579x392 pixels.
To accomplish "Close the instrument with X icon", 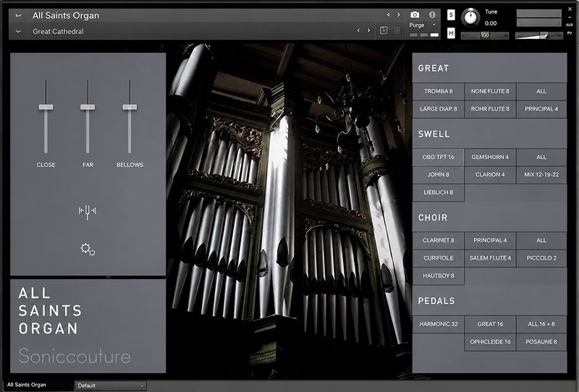I will click(x=570, y=9).
